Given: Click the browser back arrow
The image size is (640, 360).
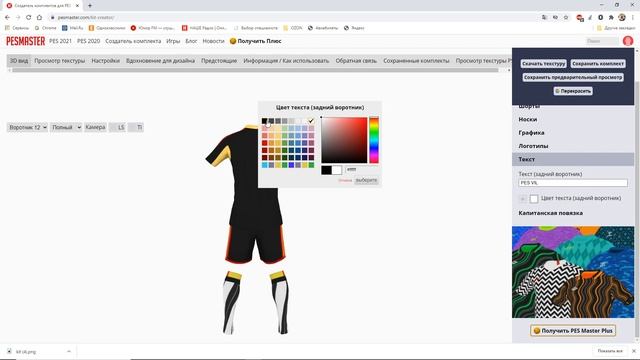Looking at the screenshot, I should click(x=7, y=18).
